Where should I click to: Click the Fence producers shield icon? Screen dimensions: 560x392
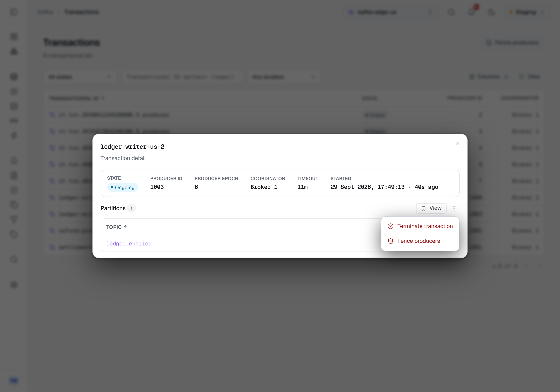(391, 241)
